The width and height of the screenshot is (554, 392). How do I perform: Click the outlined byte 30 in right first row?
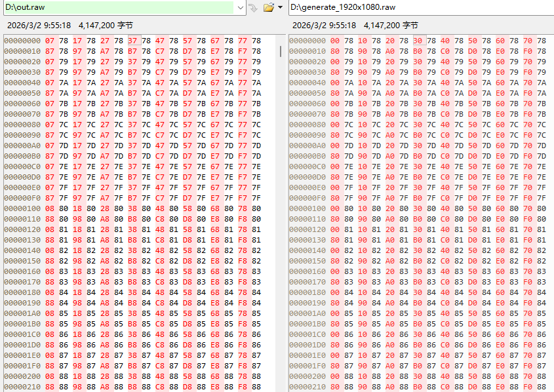point(418,41)
